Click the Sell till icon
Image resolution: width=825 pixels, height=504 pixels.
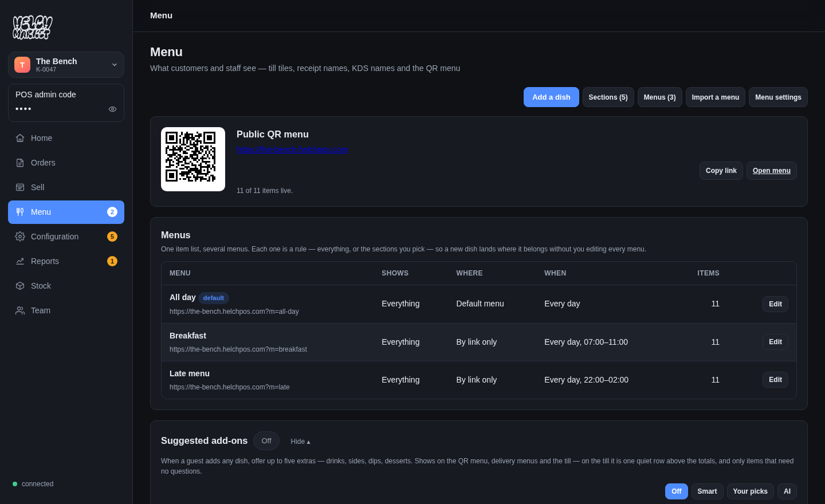tap(20, 187)
